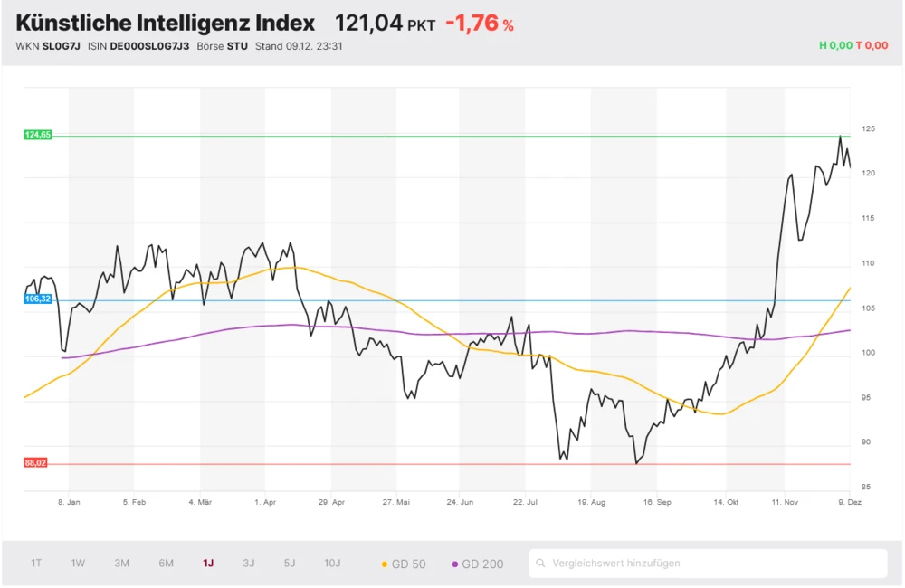Screen dimensions: 905x588
Task: Switch to the 3J timeframe
Action: [x=248, y=563]
